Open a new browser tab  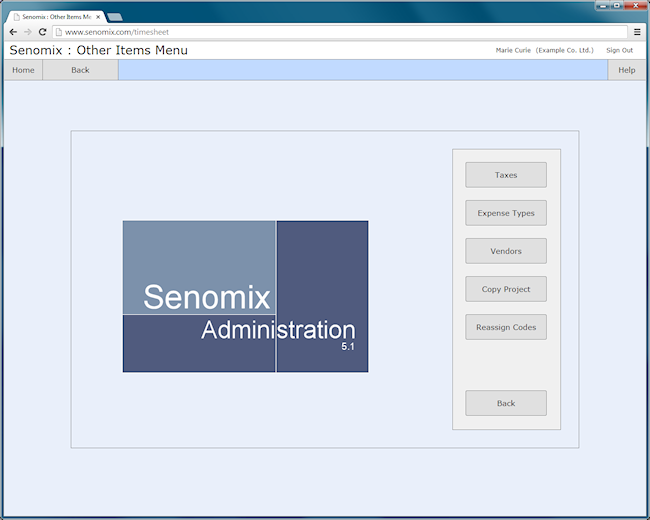(115, 17)
